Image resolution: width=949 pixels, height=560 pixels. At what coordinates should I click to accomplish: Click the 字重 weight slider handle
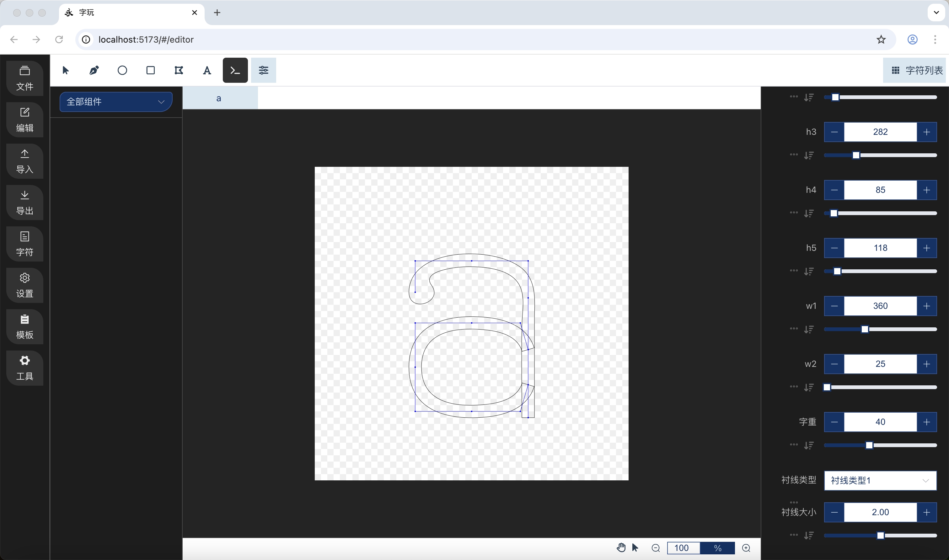tap(869, 445)
